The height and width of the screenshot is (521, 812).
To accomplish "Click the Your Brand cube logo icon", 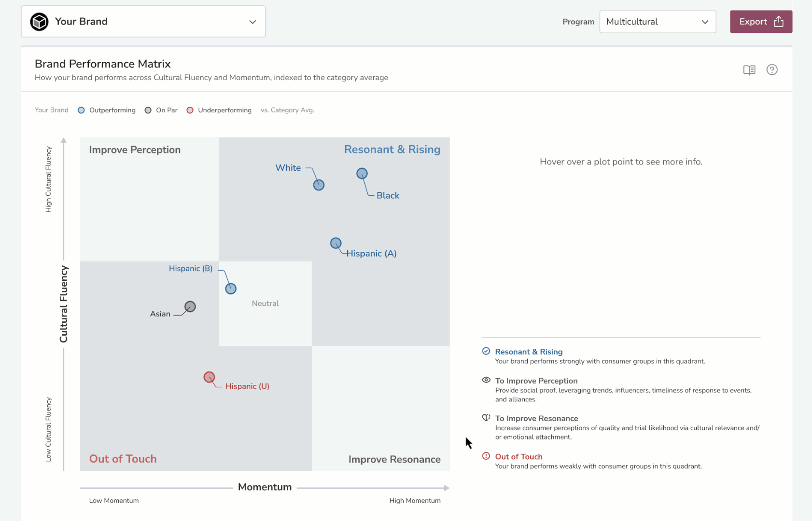I will pos(39,22).
